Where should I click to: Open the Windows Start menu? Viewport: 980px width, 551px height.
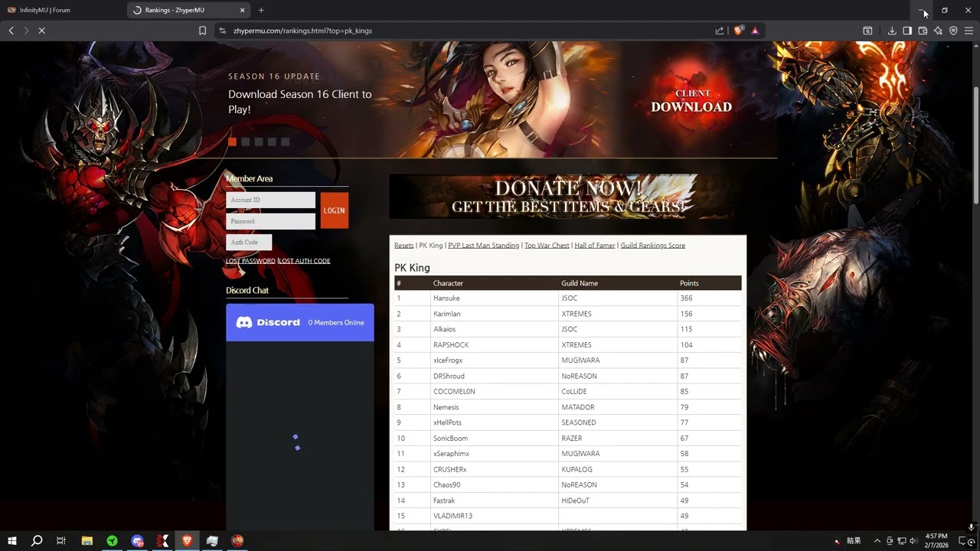(x=12, y=540)
